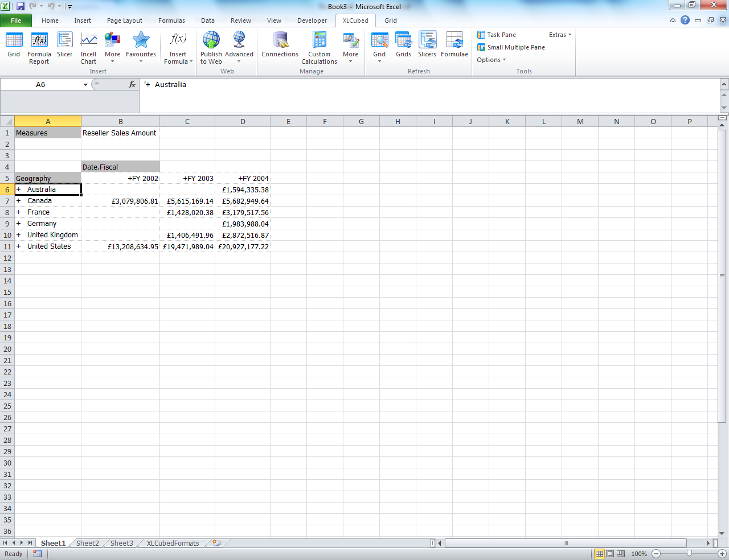The image size is (729, 560).
Task: Switch to Page Break Preview view
Action: coord(621,554)
